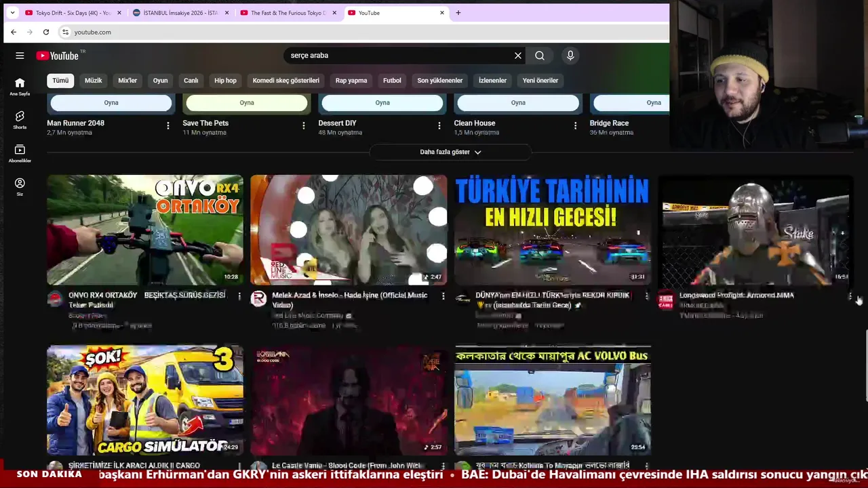Open Abonelikler in sidebar
Image resolution: width=868 pixels, height=488 pixels.
(x=20, y=153)
